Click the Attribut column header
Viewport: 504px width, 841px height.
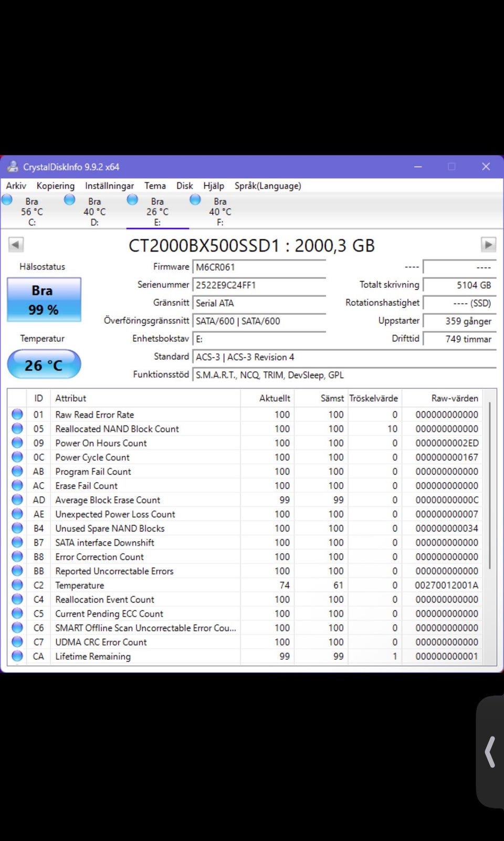(x=145, y=398)
